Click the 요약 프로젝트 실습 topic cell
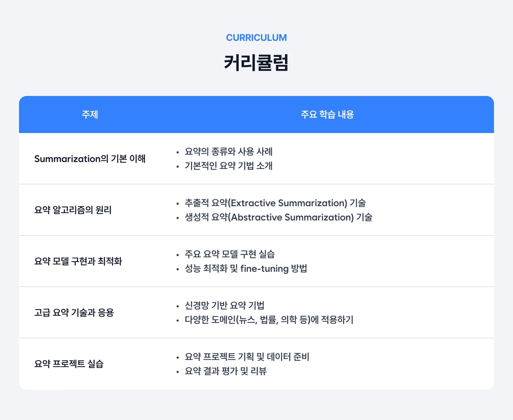 point(69,364)
